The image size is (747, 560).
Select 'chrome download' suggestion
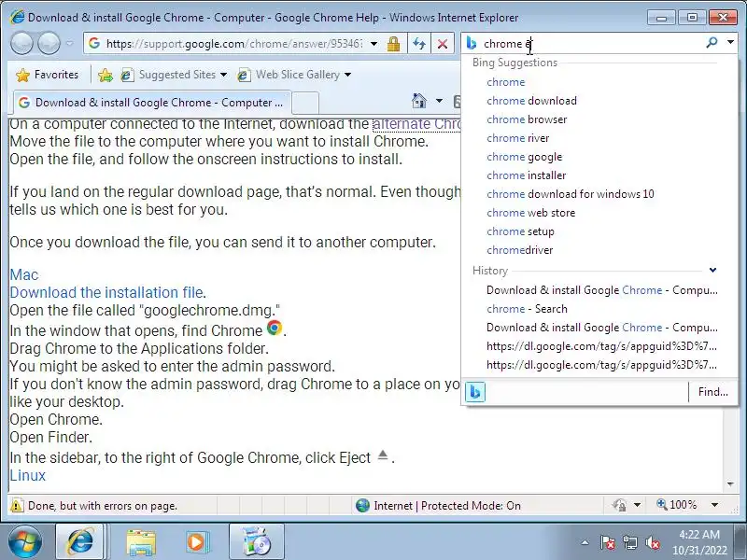(531, 101)
